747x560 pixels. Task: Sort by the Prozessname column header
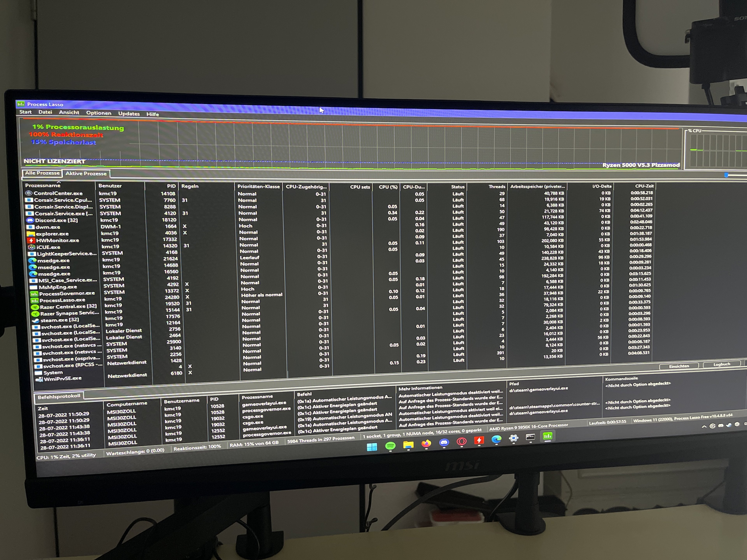[43, 185]
